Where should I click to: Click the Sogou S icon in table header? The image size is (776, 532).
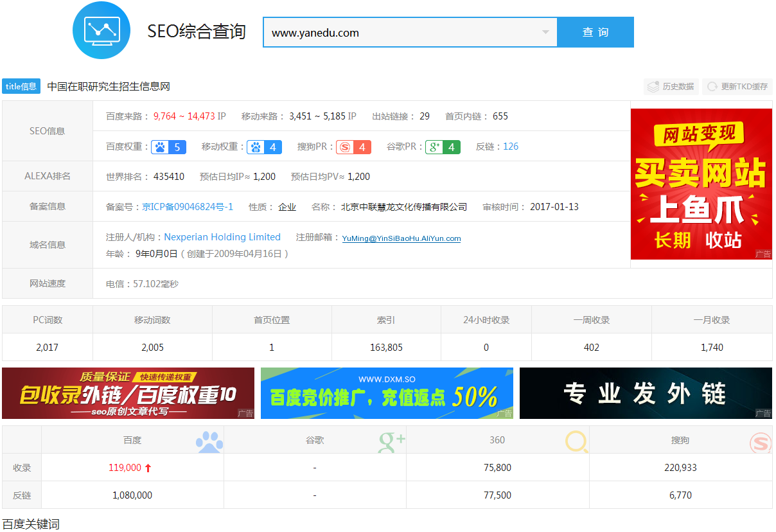pos(761,442)
